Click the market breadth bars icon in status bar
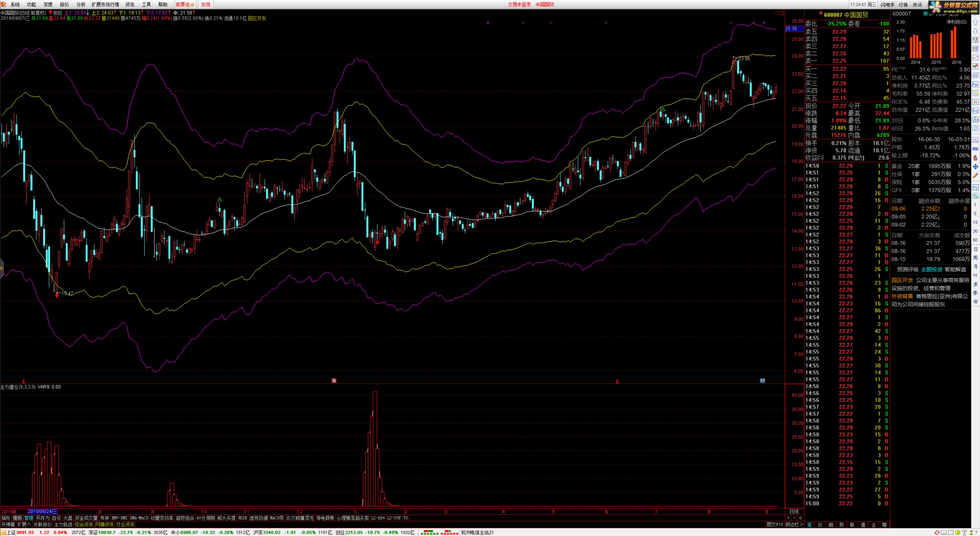Image resolution: width=980 pixels, height=536 pixels. click(x=439, y=533)
